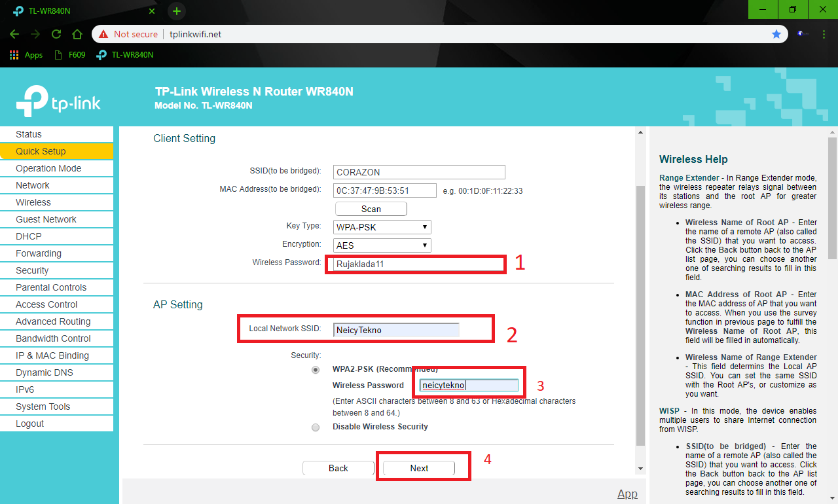Open the IP & MAC Binding menu item
The width and height of the screenshot is (838, 504).
tap(56, 355)
